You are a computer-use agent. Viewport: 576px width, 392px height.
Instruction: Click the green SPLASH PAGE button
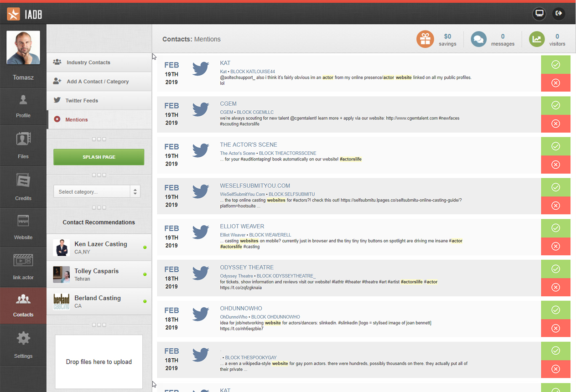click(x=99, y=157)
